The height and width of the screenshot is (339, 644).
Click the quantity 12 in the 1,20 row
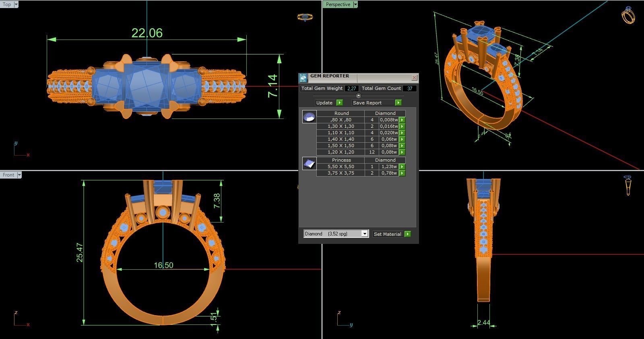coord(372,152)
